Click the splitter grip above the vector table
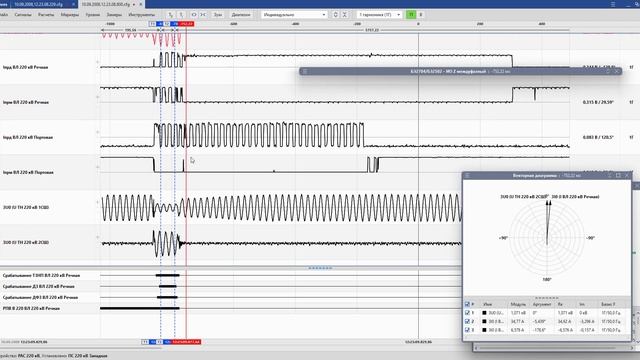 point(547,298)
